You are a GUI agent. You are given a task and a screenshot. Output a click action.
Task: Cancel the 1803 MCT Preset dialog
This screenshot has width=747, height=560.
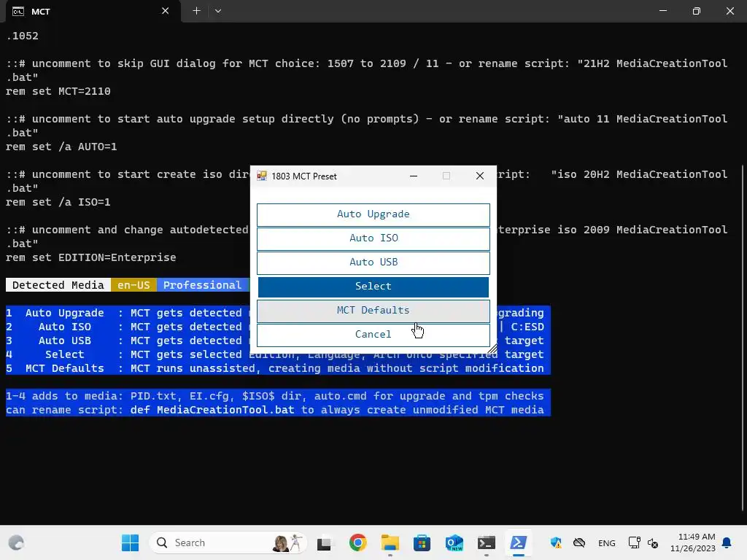[x=373, y=335]
